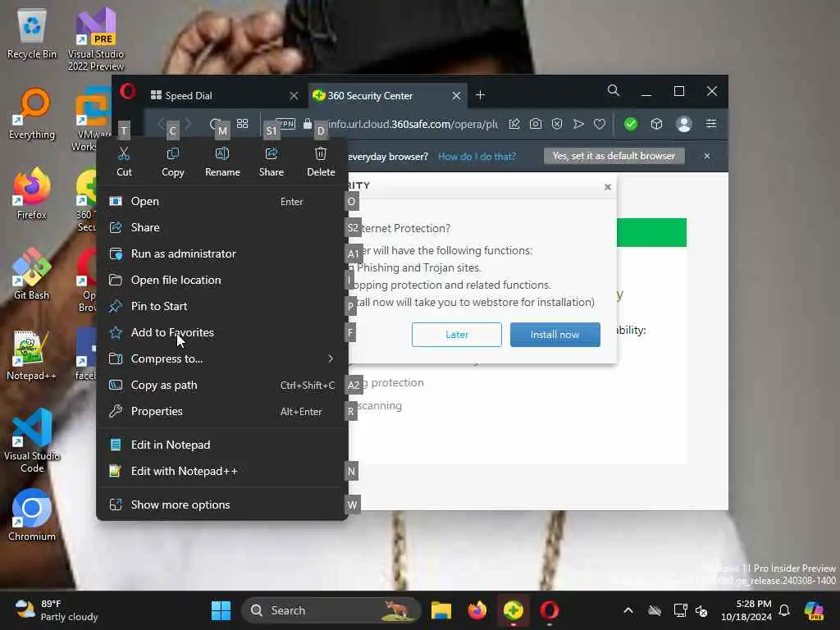Select the Visual Studio Code desktop shortcut
840x630 pixels.
(x=32, y=441)
